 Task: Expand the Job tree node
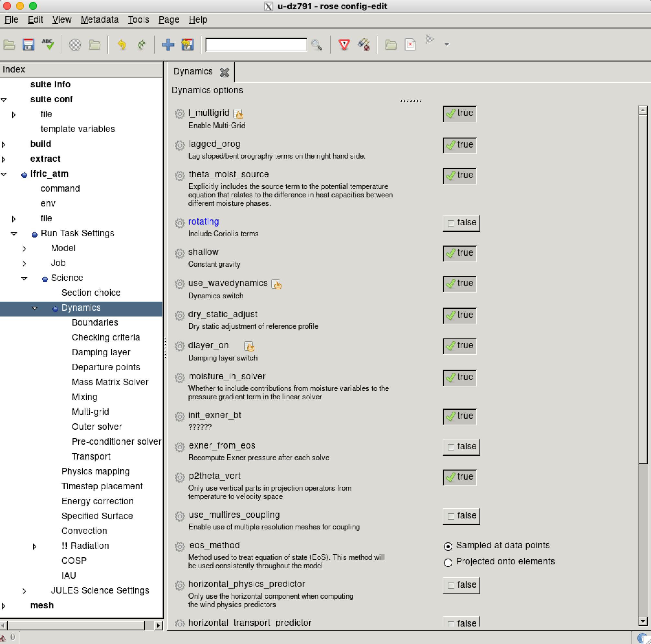pyautogui.click(x=24, y=263)
